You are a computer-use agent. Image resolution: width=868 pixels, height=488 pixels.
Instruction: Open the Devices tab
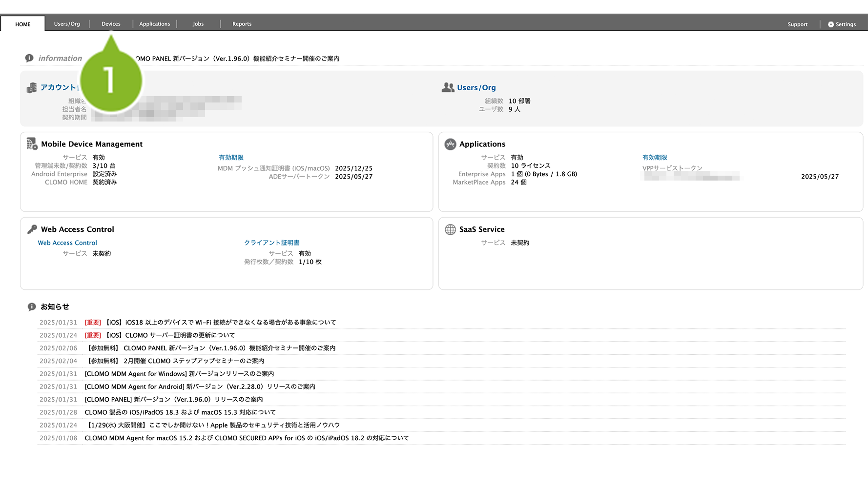tap(111, 24)
